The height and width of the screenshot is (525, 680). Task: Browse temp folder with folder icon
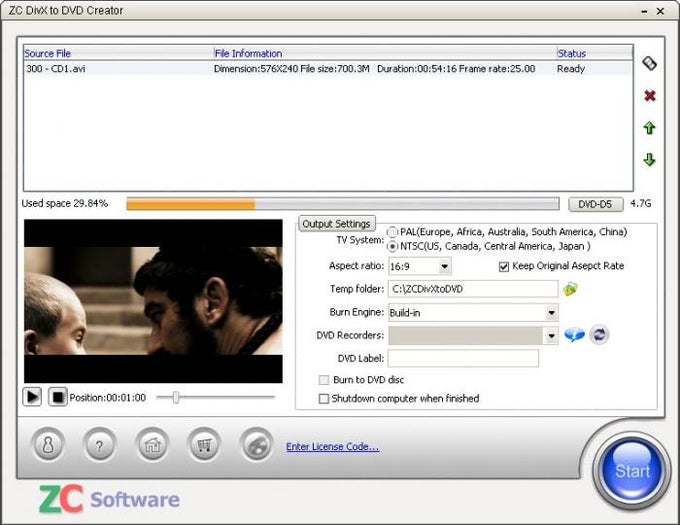click(570, 289)
